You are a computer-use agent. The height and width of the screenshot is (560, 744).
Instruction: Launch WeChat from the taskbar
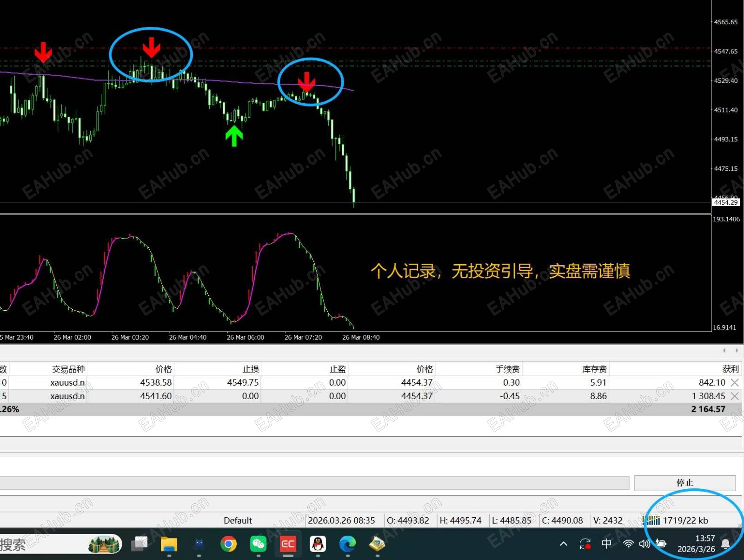[x=258, y=544]
